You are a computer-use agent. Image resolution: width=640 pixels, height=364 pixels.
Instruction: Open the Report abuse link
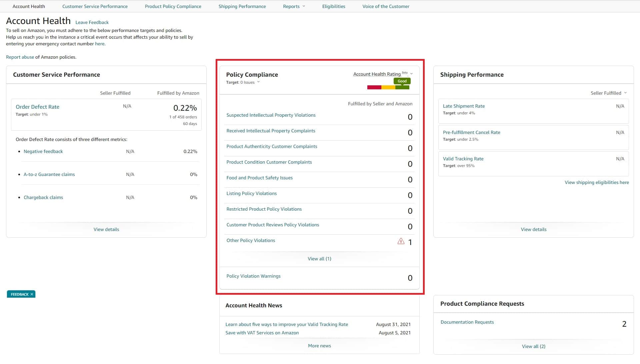pyautogui.click(x=20, y=57)
